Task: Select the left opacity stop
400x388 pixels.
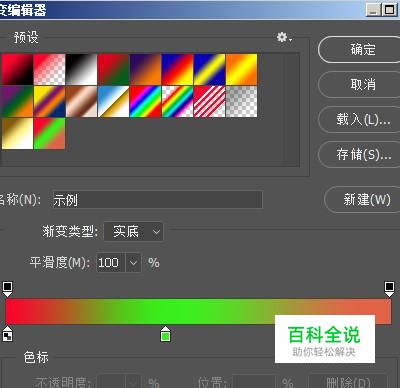Action: [7, 289]
